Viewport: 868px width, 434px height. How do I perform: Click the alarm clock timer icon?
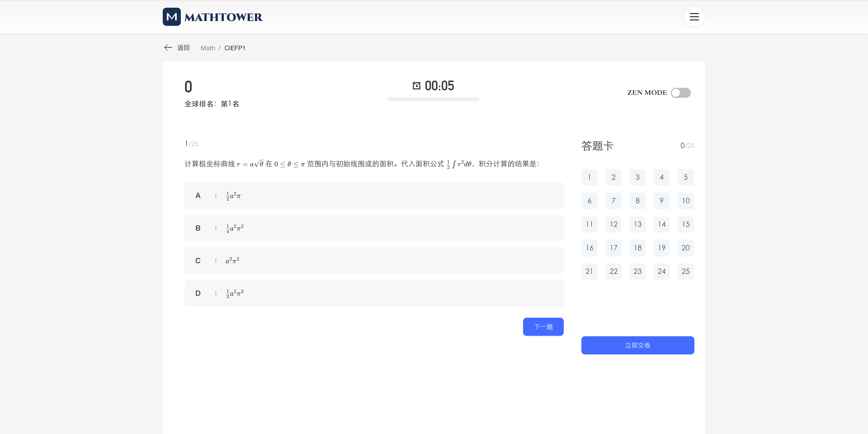416,86
